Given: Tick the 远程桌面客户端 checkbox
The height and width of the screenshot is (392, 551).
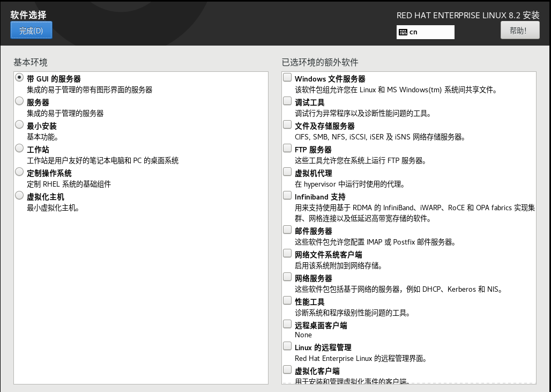Looking at the screenshot, I should tap(287, 324).
